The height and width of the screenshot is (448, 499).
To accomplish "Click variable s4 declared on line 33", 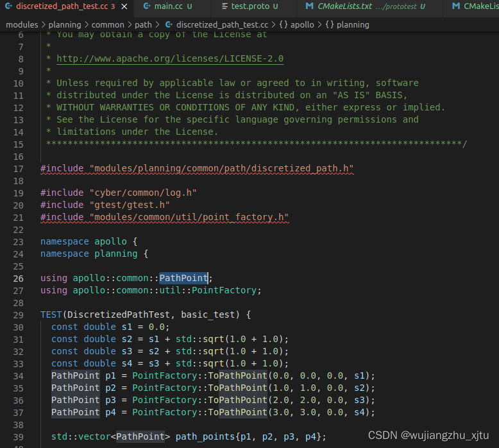I will 126,364.
